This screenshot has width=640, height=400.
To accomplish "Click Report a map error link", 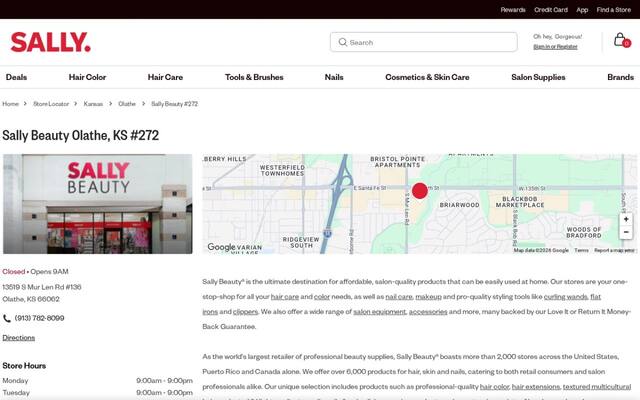I will pos(614,250).
